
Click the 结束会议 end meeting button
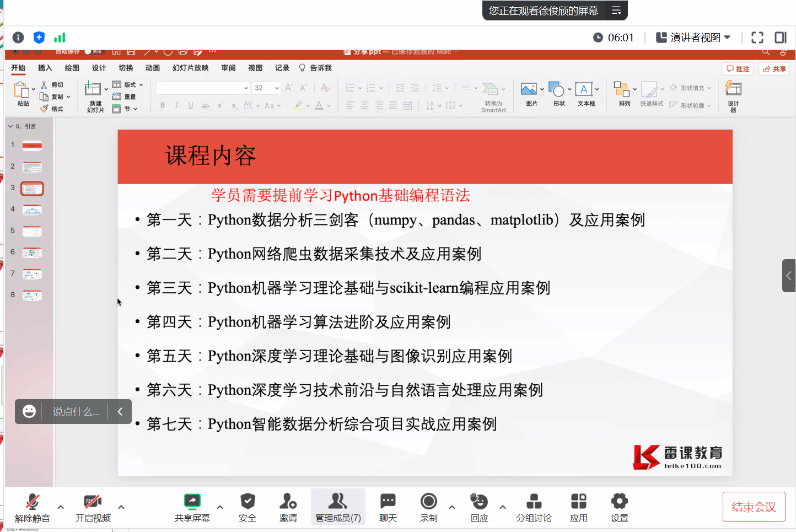754,507
